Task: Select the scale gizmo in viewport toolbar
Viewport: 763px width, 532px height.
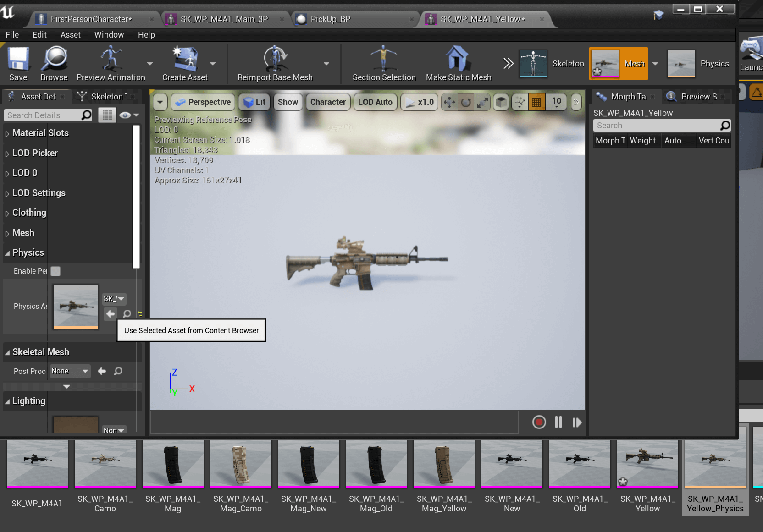Action: point(482,102)
